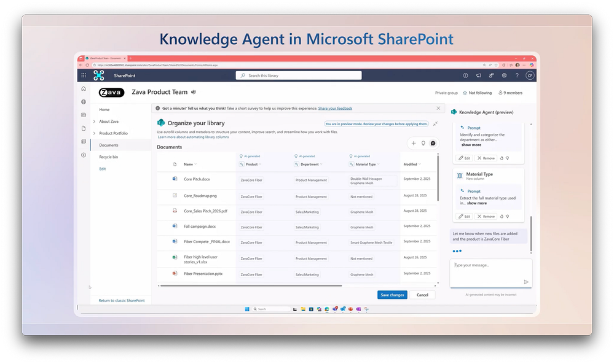Click the Core Pitch.docx Word file icon

175,179
